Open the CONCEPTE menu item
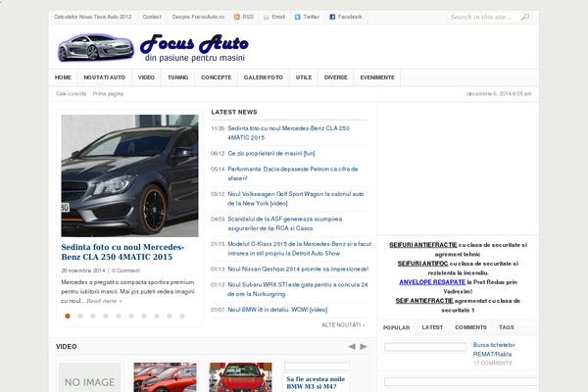The image size is (588, 392). [216, 77]
